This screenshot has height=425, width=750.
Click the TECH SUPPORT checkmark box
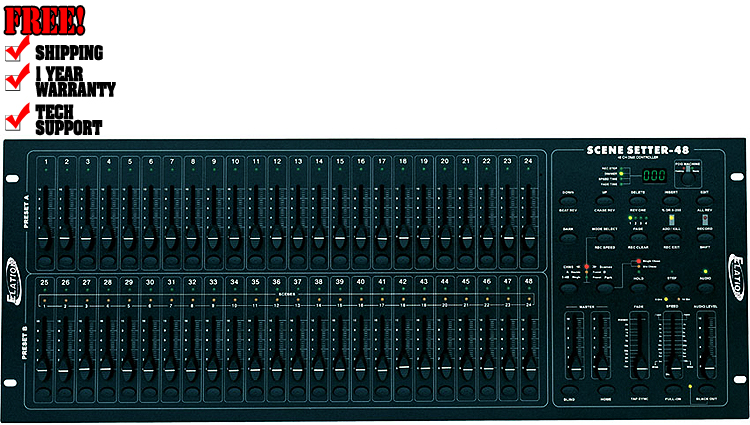(17, 118)
